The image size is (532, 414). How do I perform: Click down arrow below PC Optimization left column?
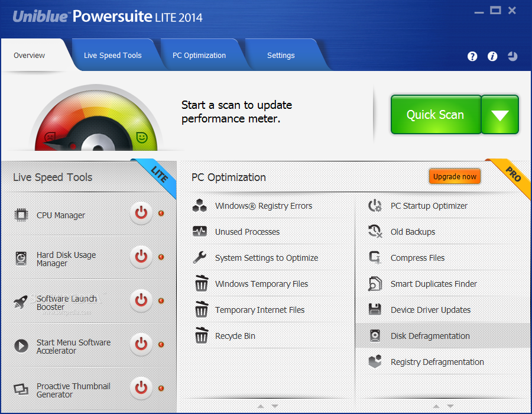point(275,406)
